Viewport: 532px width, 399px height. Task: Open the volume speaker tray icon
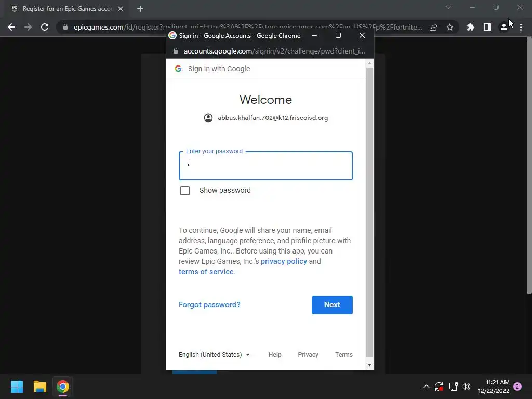click(x=466, y=387)
